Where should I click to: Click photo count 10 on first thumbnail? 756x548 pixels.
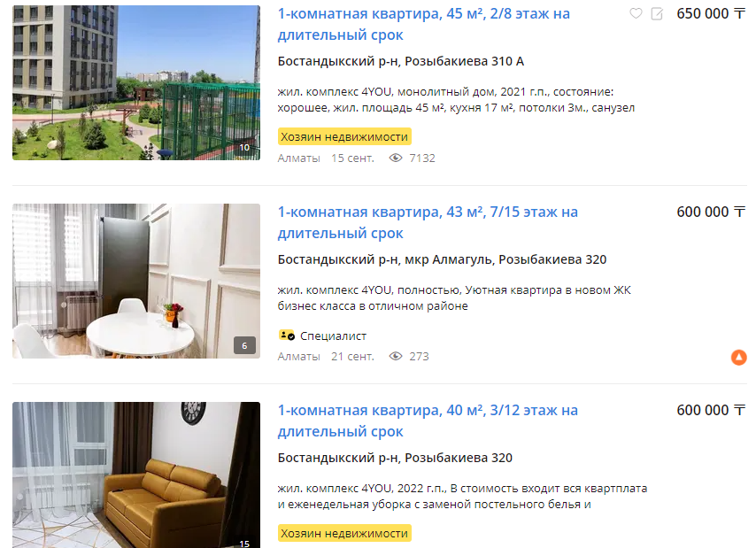(x=244, y=148)
